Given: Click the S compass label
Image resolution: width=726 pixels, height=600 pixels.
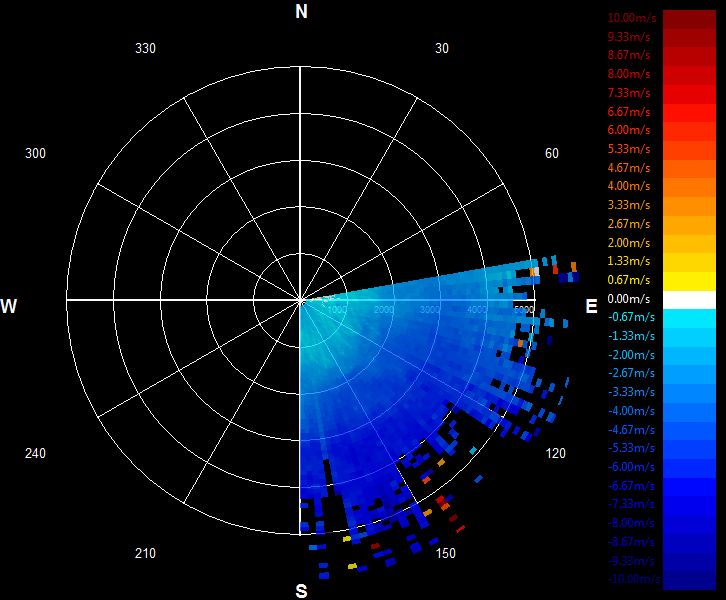Looking at the screenshot, I should point(301,591).
